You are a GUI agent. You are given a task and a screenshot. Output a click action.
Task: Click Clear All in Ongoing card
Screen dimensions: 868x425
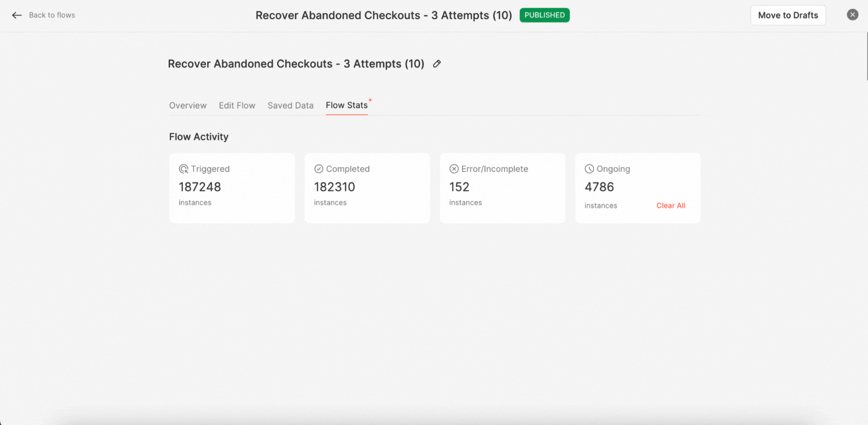(670, 206)
